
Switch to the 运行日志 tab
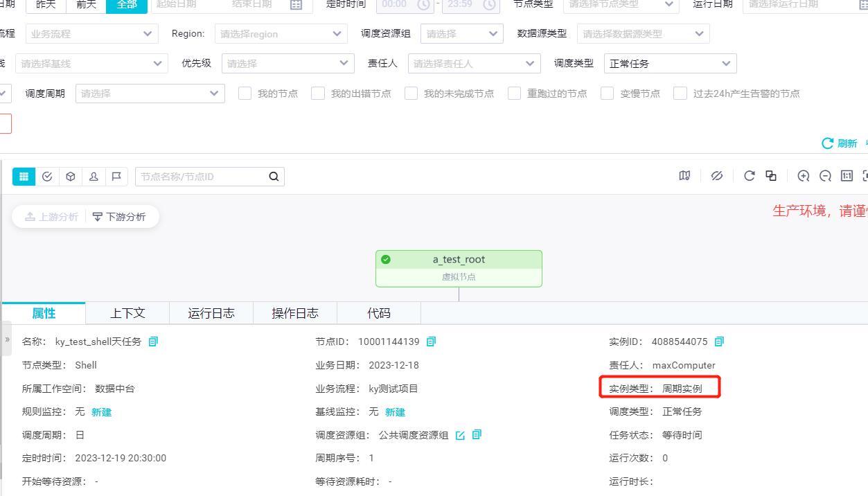point(211,313)
